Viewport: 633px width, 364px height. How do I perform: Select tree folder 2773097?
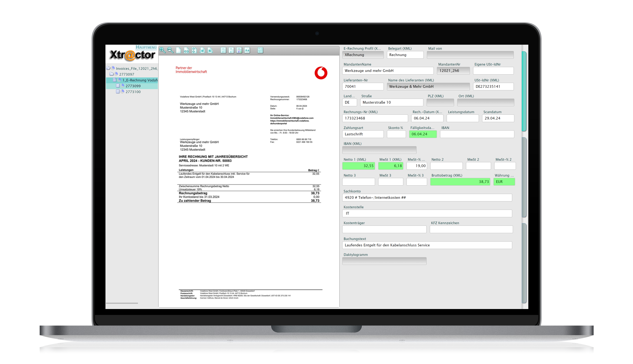pyautogui.click(x=127, y=74)
